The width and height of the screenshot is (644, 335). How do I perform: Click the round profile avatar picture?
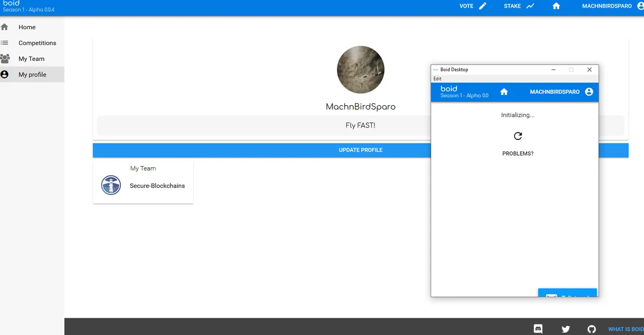pos(361,70)
